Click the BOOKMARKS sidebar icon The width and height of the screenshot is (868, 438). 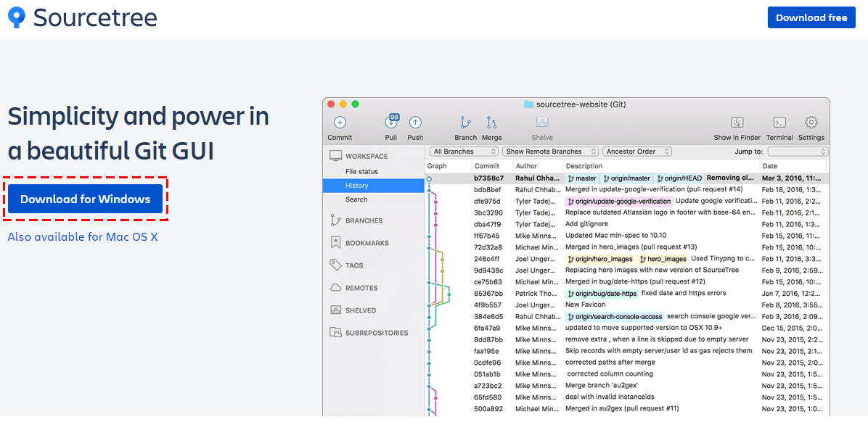[335, 242]
